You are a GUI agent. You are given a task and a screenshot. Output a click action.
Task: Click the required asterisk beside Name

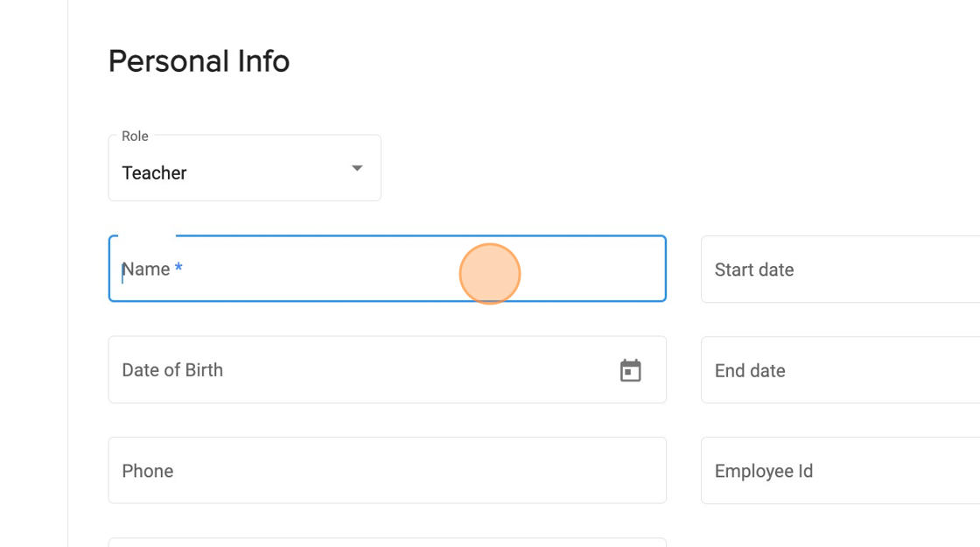click(x=178, y=270)
